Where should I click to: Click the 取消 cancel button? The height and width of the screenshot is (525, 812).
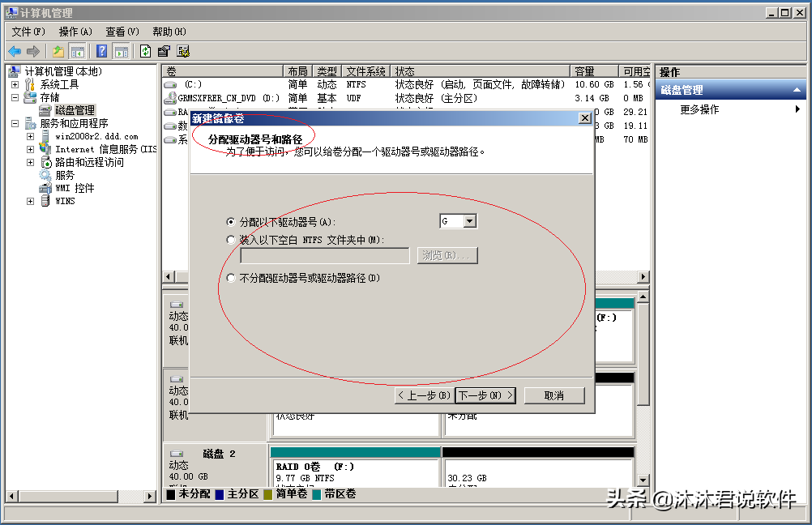click(x=554, y=395)
